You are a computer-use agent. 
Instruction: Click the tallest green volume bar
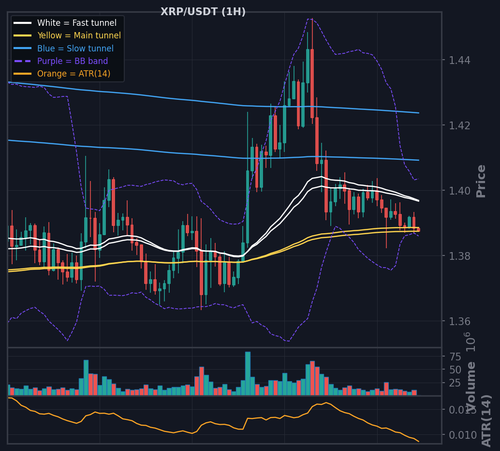point(248,373)
